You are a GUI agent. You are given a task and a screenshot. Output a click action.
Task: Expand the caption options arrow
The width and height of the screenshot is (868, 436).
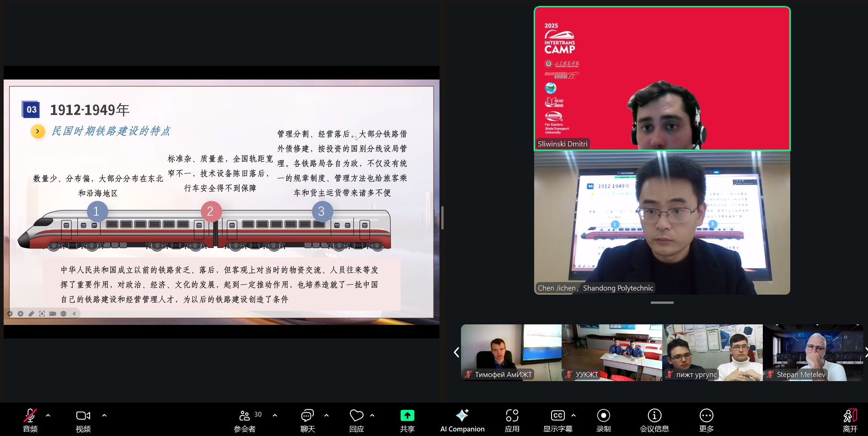coord(573,415)
